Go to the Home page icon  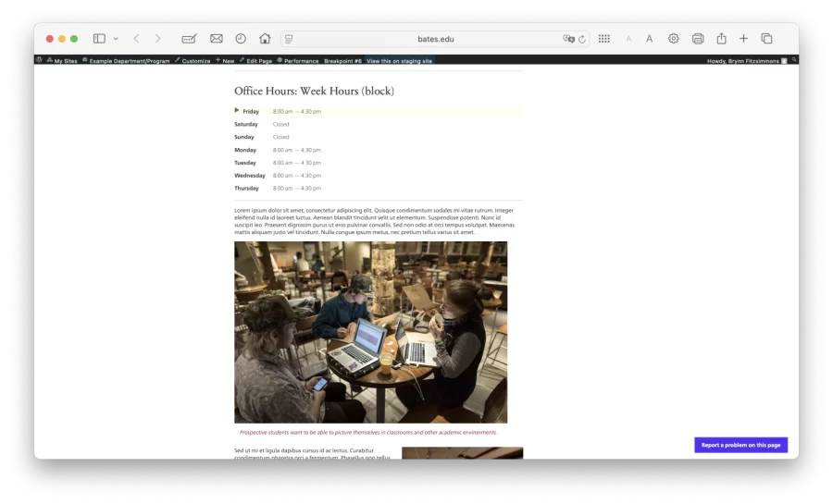point(265,38)
